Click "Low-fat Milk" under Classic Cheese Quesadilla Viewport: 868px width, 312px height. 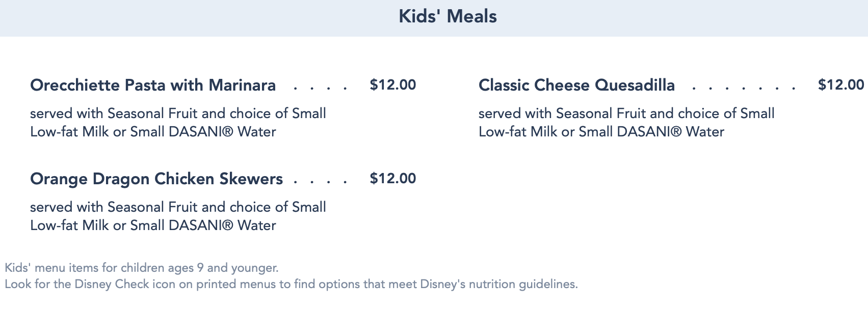(518, 132)
